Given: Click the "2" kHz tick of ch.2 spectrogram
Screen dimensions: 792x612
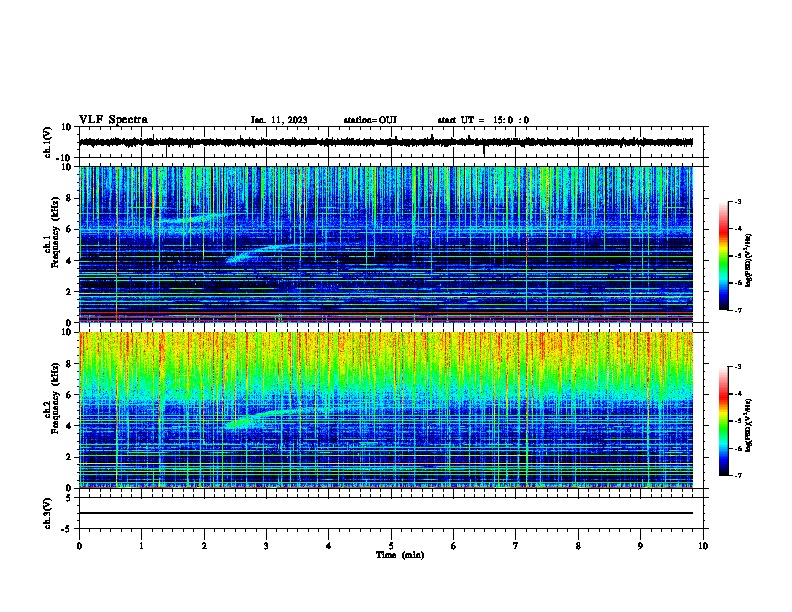Looking at the screenshot, I should [x=69, y=457].
